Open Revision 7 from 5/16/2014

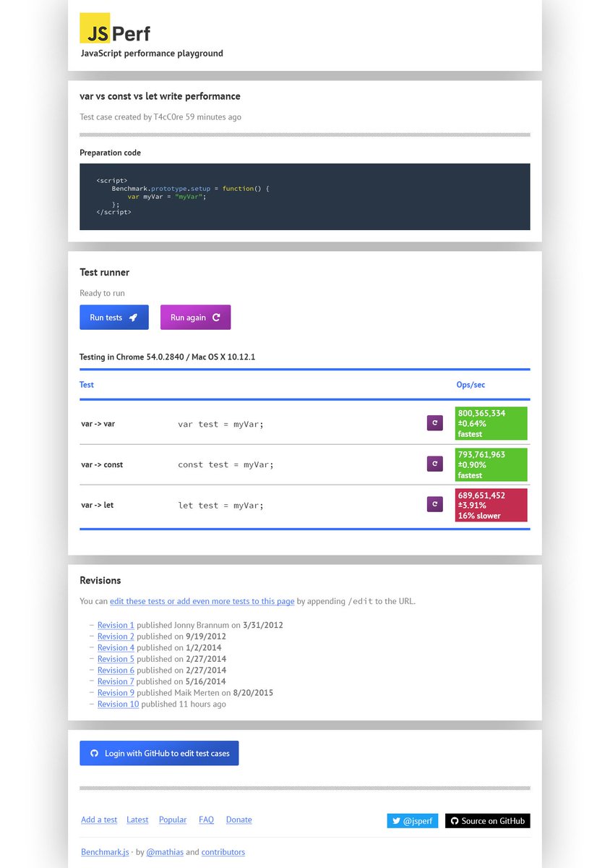116,681
